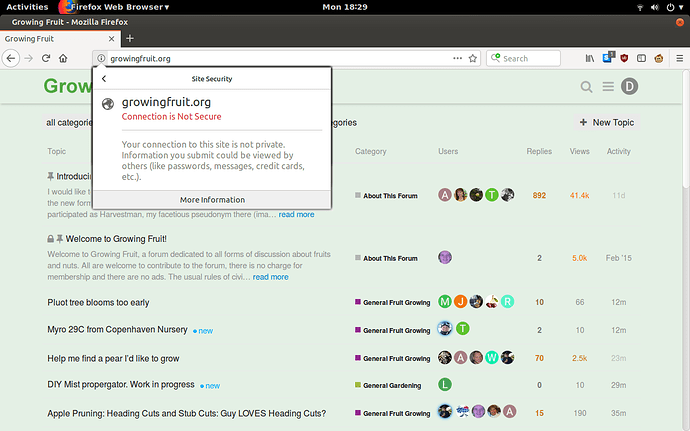Toggle the sidebar view icon
This screenshot has height=431, width=690.
click(x=641, y=58)
